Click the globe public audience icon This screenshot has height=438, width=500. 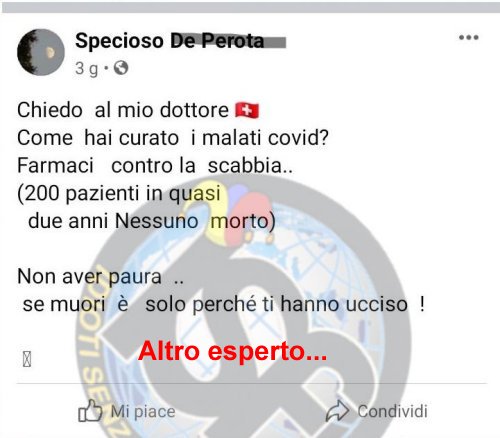coord(121,68)
